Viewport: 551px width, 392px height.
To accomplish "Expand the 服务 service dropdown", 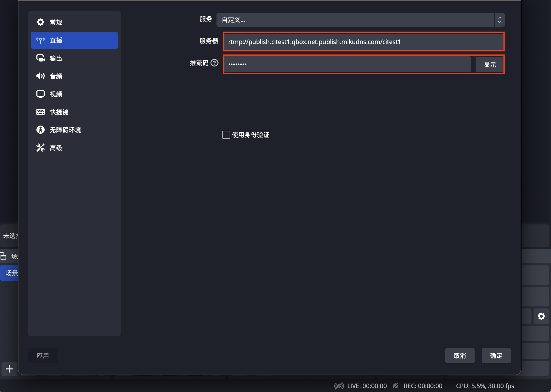I will coord(360,20).
